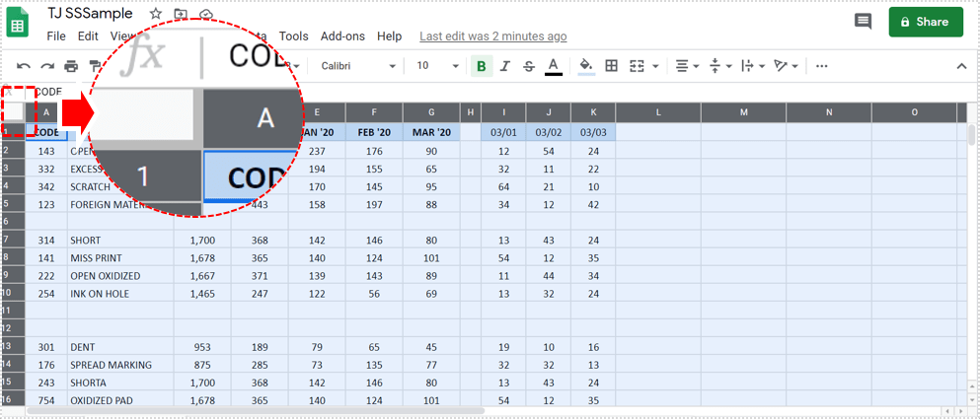
Task: Open the File menu
Action: [x=56, y=36]
